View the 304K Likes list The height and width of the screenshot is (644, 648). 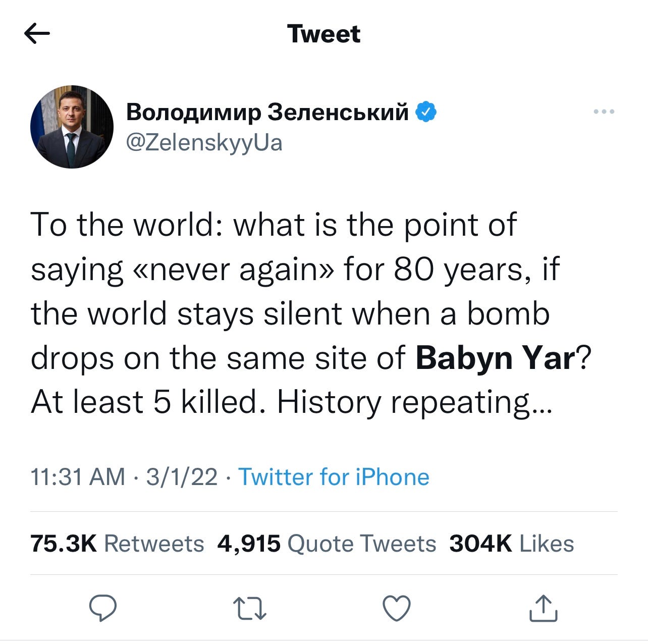pos(512,544)
